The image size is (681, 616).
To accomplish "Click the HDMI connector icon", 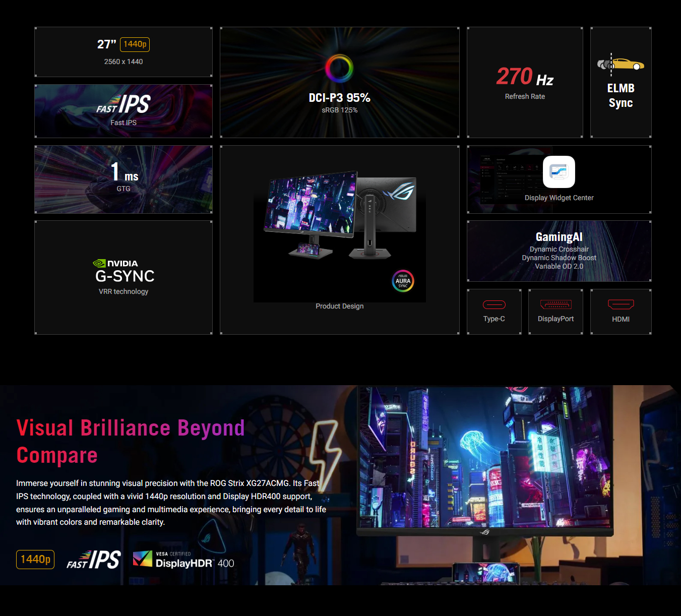I will [x=621, y=304].
